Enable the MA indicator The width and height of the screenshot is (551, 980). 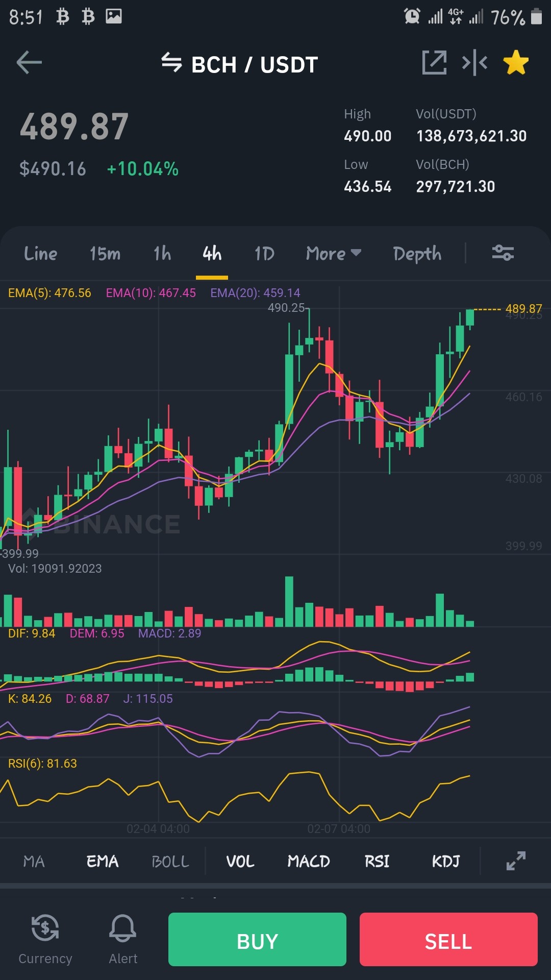34,862
